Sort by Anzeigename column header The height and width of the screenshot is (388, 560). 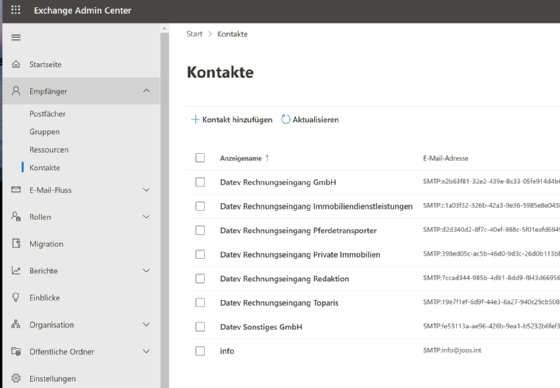pos(241,158)
